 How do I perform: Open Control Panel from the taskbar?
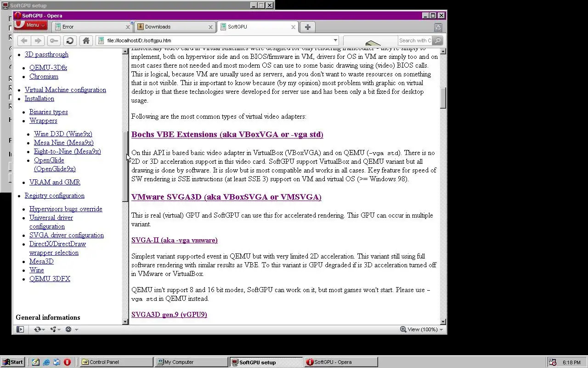click(x=117, y=362)
